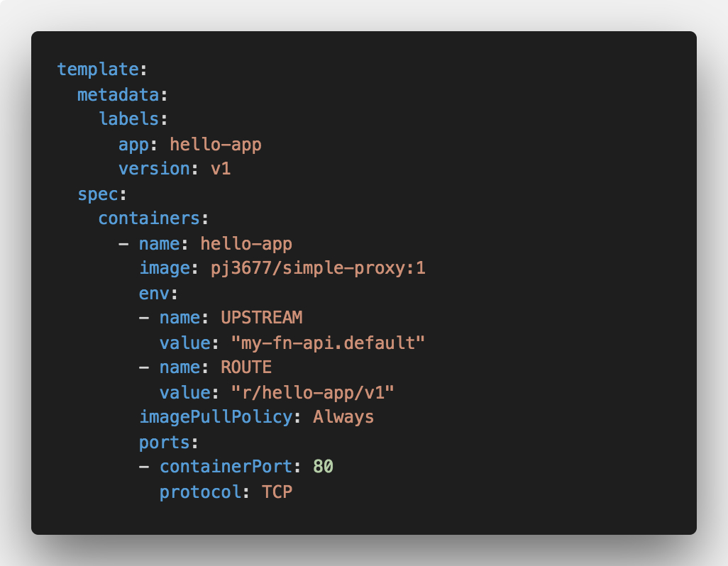The image size is (728, 566).
Task: Click the "Always" pull policy value
Action: tap(343, 417)
